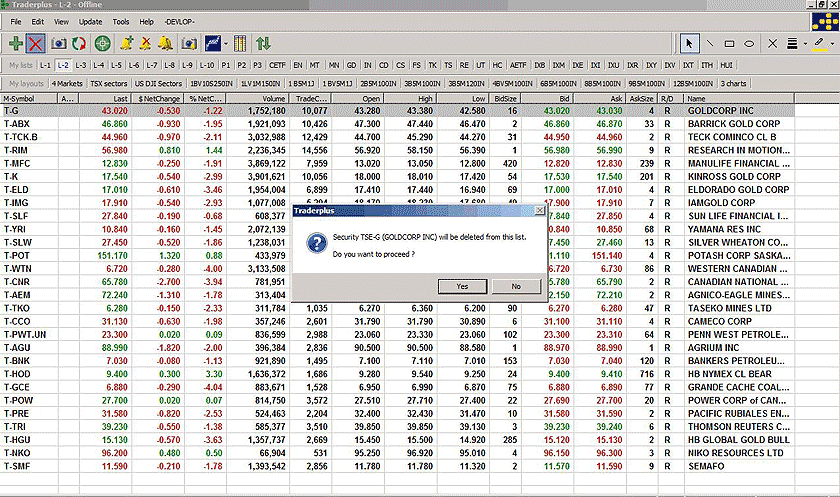
Task: Select the CETF list tab
Action: click(277, 65)
